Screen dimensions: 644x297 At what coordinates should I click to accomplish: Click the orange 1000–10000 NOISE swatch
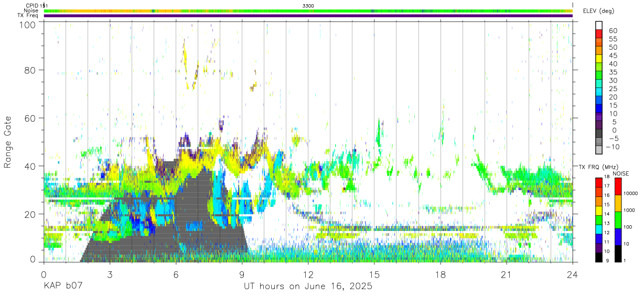618,203
